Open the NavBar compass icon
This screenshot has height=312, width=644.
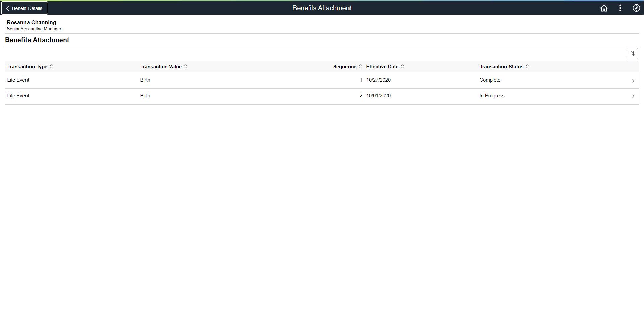pos(636,8)
